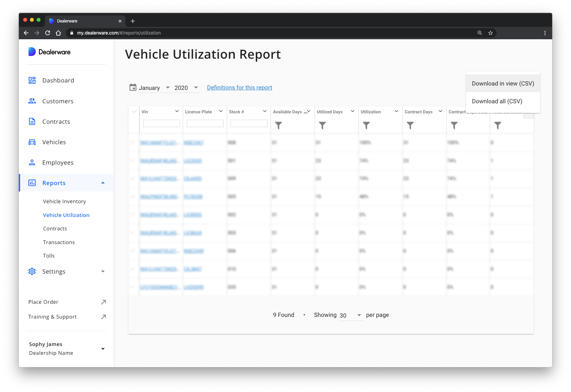Choose Download all (CSV) from the menu
Screen dimensions: 571x392
tap(497, 101)
